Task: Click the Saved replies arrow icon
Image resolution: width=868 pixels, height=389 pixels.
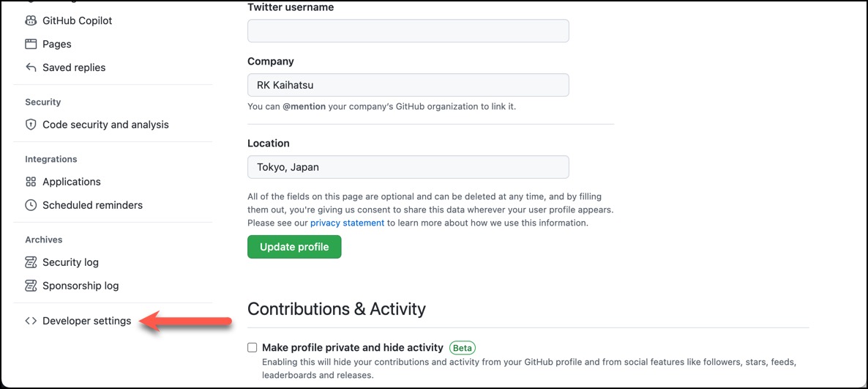Action: (31, 67)
